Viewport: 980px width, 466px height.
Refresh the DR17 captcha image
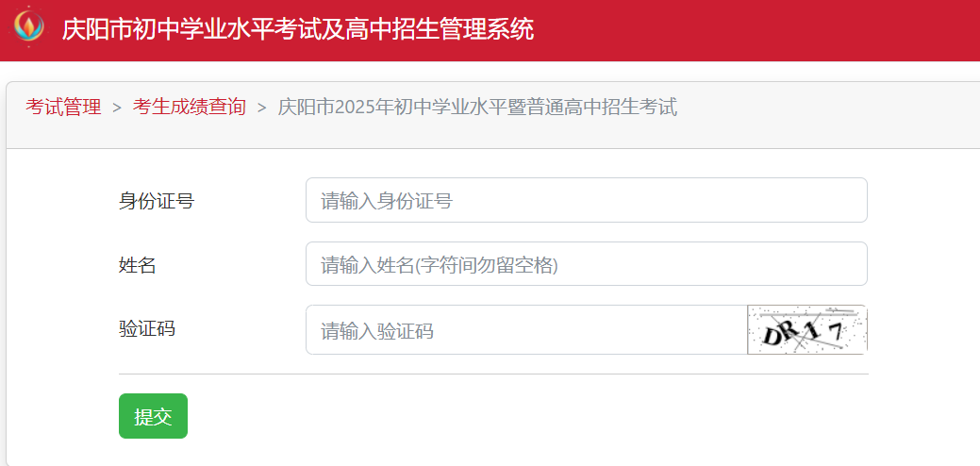806,330
